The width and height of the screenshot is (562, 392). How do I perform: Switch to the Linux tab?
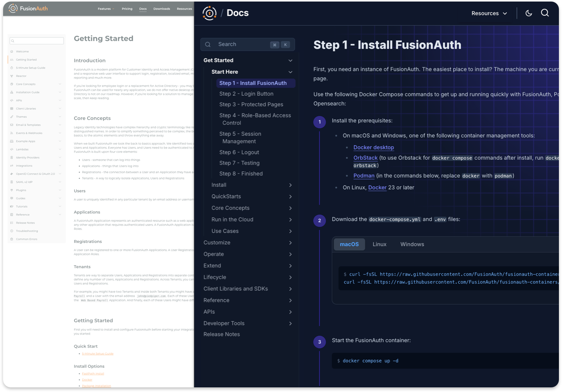click(x=379, y=244)
